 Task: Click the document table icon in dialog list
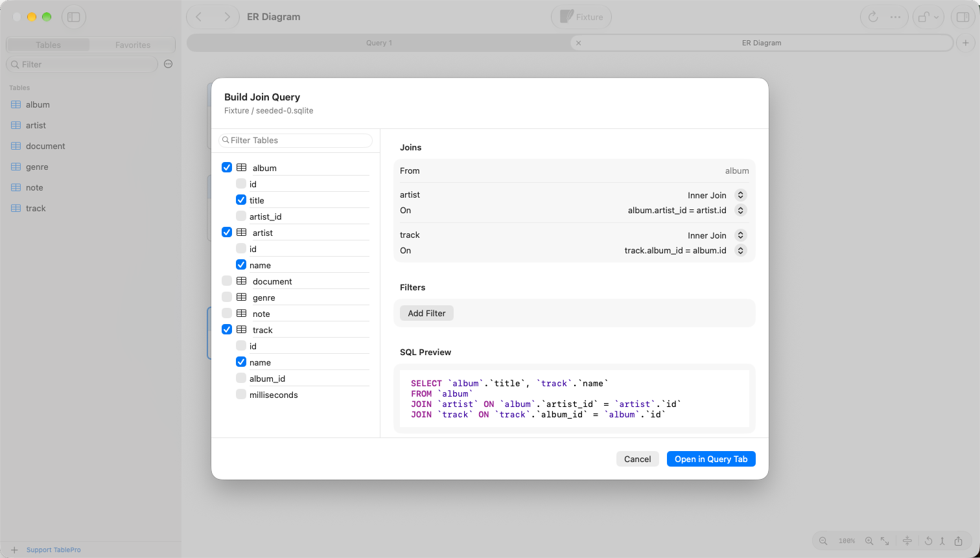242,281
